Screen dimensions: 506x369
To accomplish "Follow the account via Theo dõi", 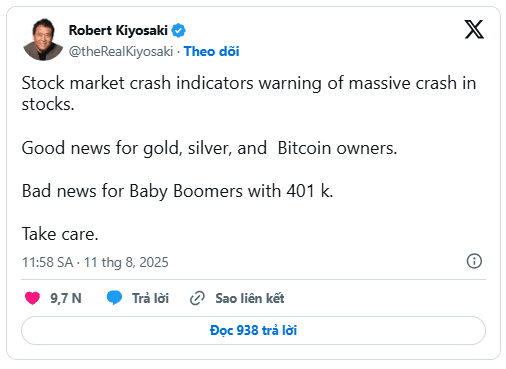I will pyautogui.click(x=212, y=51).
